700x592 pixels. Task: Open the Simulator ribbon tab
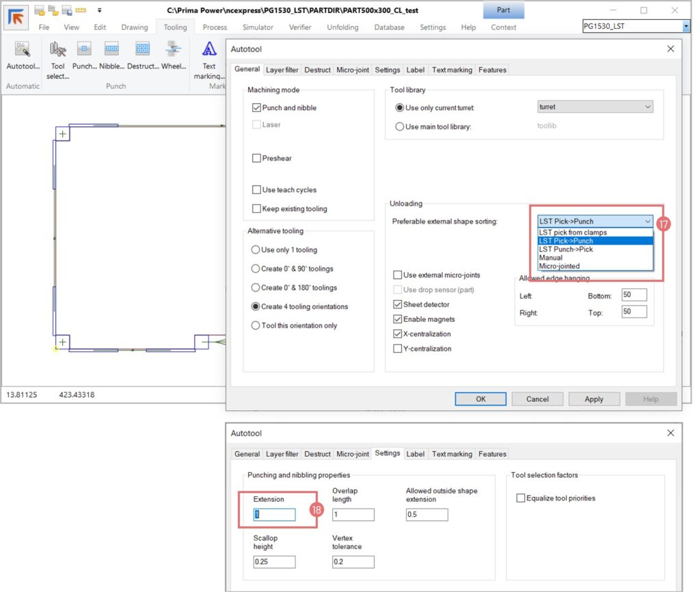click(x=258, y=27)
